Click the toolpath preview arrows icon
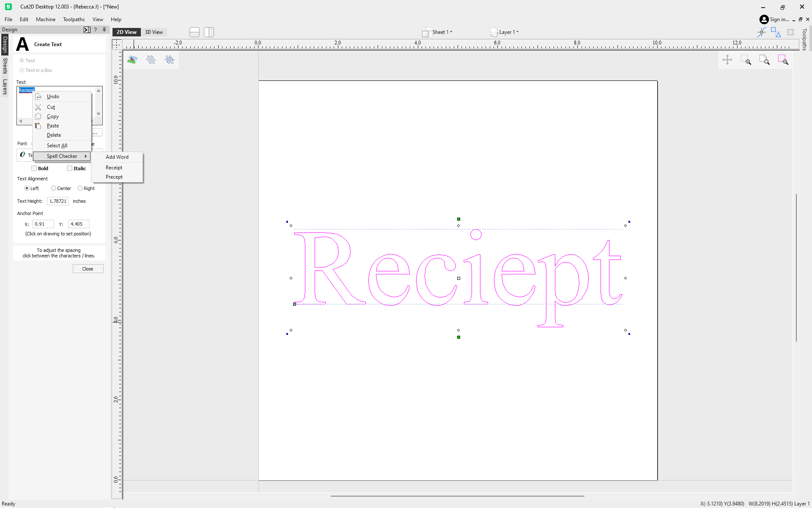Screen dimensions: 812x508 pyautogui.click(x=170, y=60)
